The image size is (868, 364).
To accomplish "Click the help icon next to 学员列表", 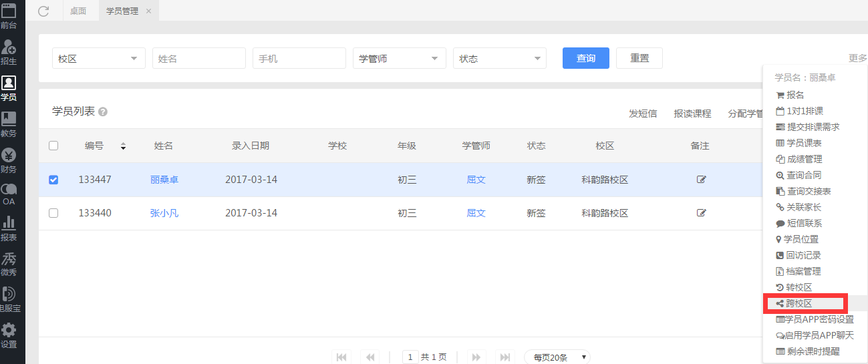I will 103,112.
